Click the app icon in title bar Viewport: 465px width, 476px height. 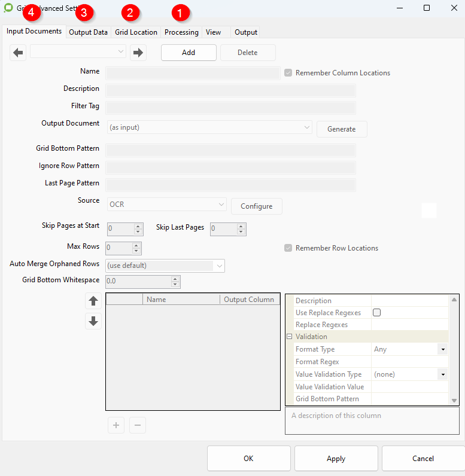point(8,8)
